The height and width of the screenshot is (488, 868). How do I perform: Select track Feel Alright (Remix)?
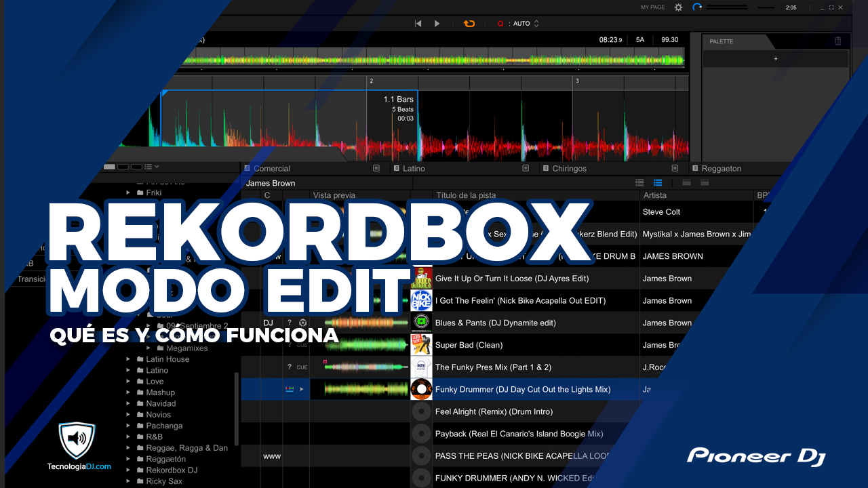pyautogui.click(x=494, y=411)
